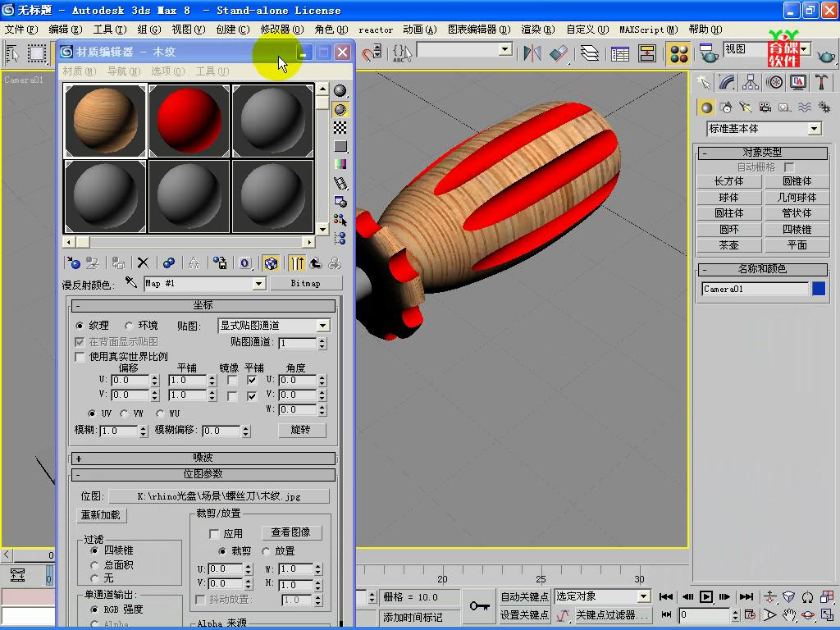Click the Video Color Check icon
This screenshot has height=630, width=840.
[x=340, y=164]
